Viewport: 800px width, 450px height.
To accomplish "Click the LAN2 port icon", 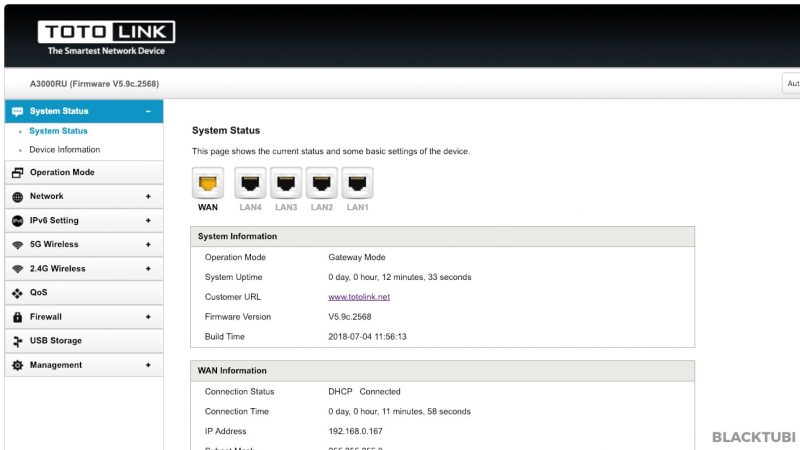I will [321, 183].
